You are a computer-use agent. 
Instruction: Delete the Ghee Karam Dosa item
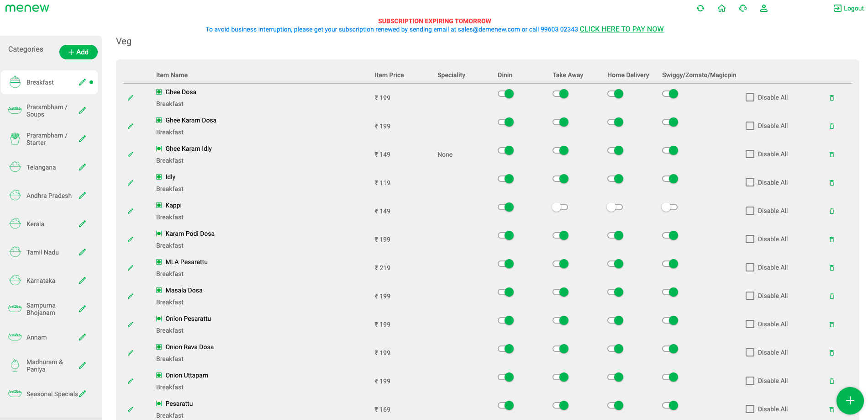point(831,126)
